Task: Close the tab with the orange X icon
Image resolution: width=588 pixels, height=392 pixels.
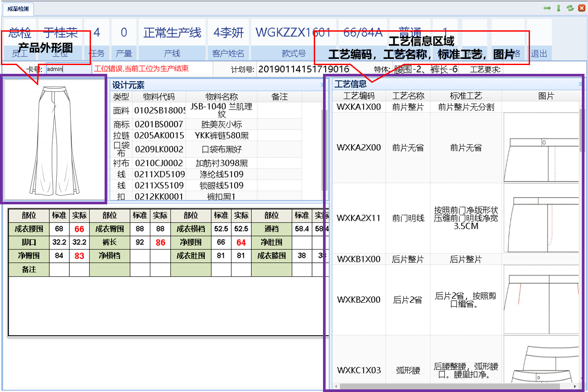Action: (x=581, y=8)
